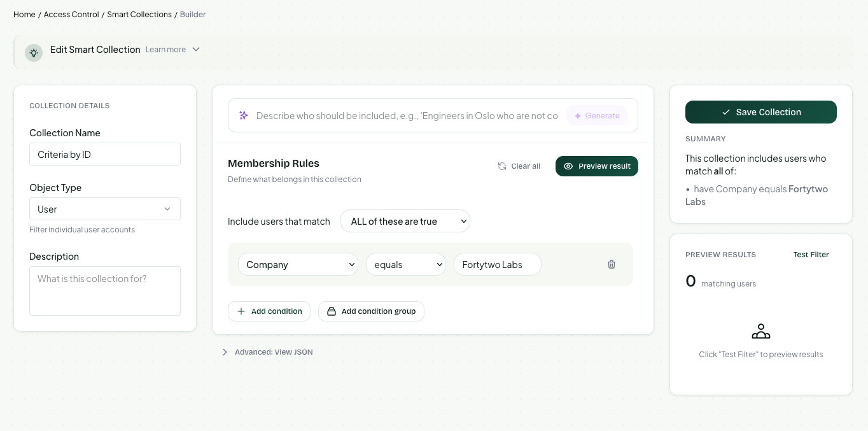Open Access Control from the breadcrumb

71,14
